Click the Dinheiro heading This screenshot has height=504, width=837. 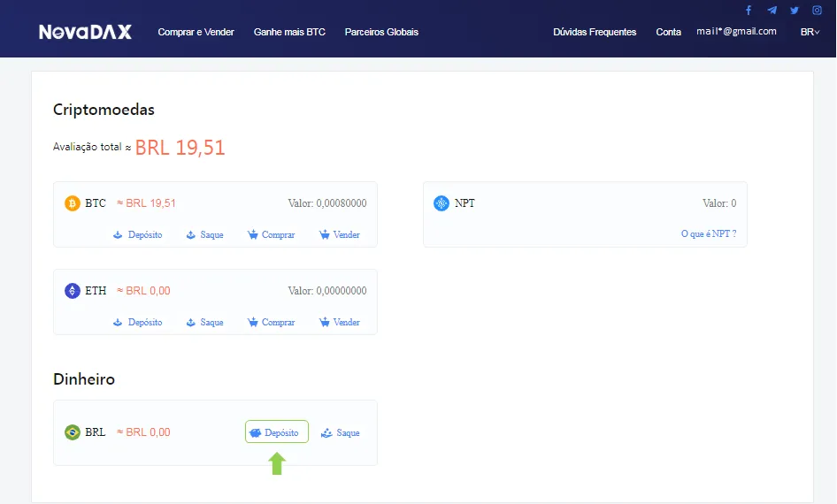(84, 379)
